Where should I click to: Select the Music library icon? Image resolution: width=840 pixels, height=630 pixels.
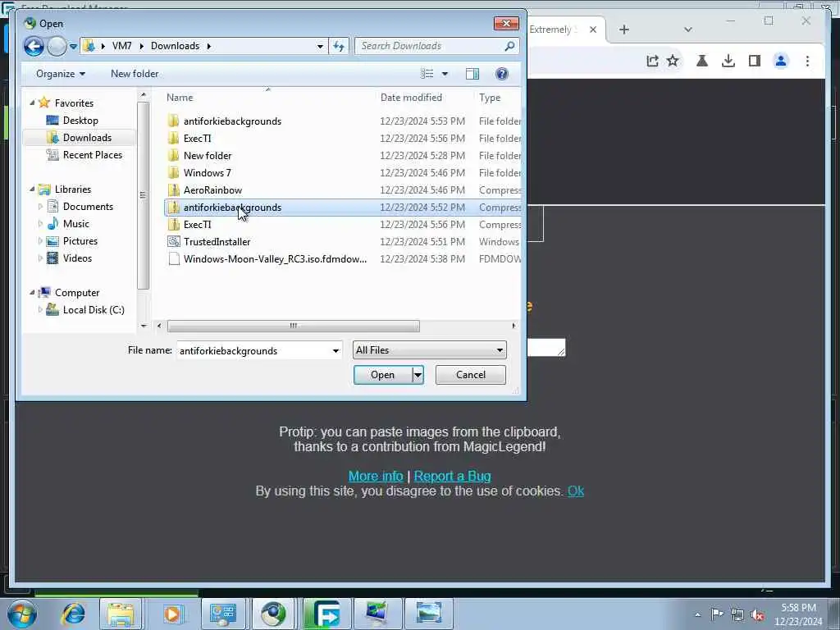[52, 223]
